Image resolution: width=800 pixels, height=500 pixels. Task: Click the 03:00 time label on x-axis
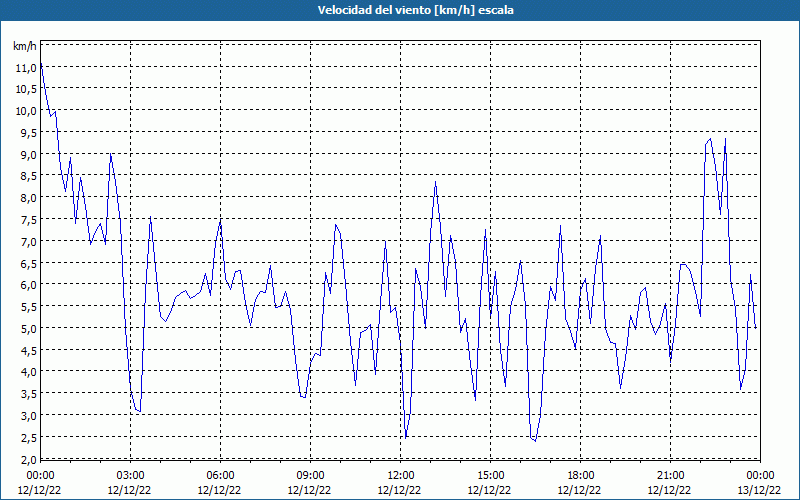coord(130,476)
